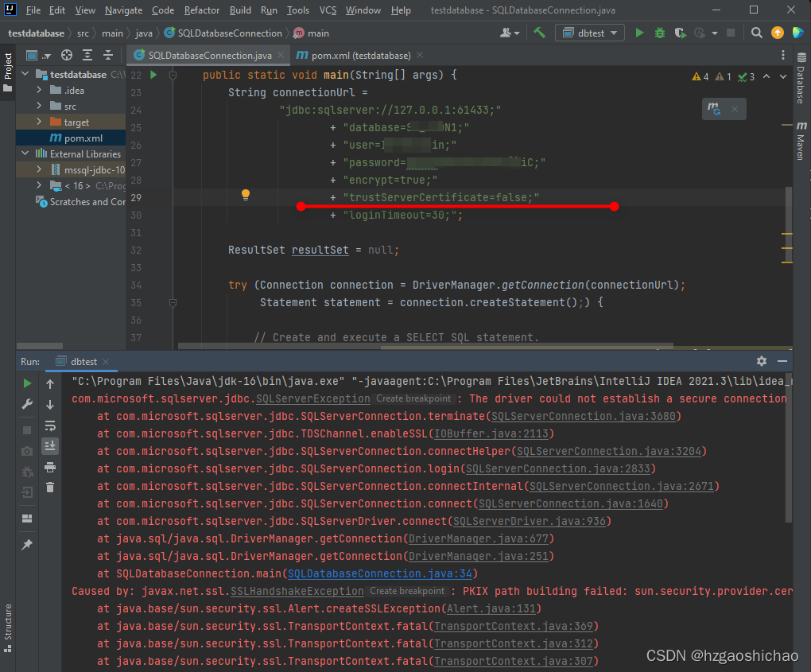Toggle the Structure tool window tab
The image size is (811, 672).
pyautogui.click(x=8, y=627)
